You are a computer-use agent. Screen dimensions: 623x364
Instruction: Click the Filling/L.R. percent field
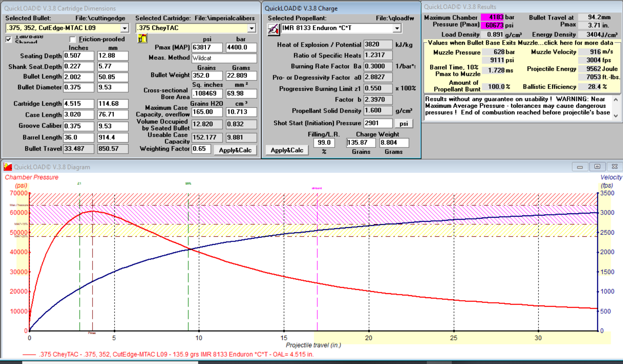pyautogui.click(x=324, y=142)
